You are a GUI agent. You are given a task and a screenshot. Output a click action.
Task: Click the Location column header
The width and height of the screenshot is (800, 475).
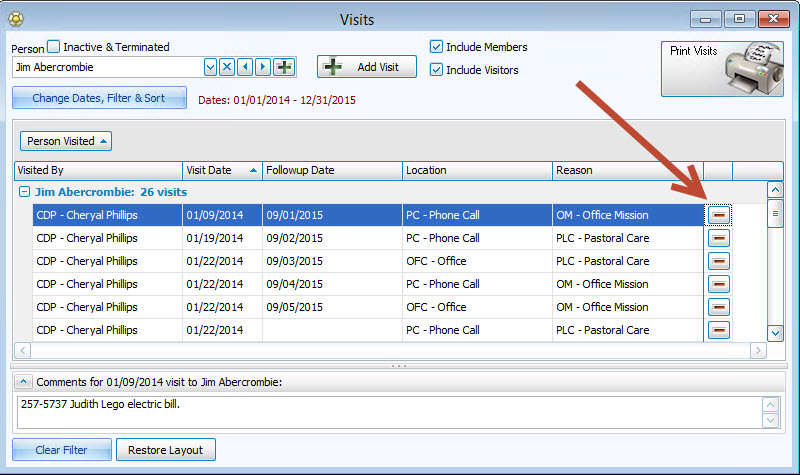coord(476,170)
